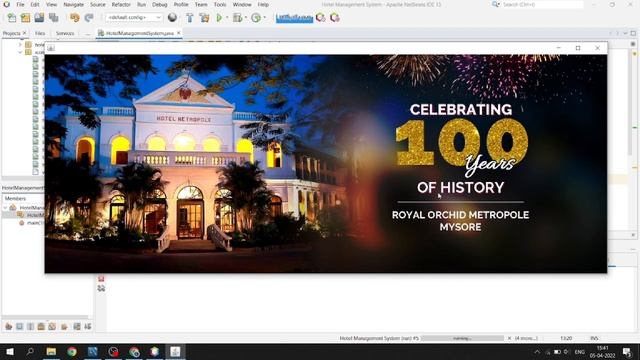Open the Window menu

242,4
